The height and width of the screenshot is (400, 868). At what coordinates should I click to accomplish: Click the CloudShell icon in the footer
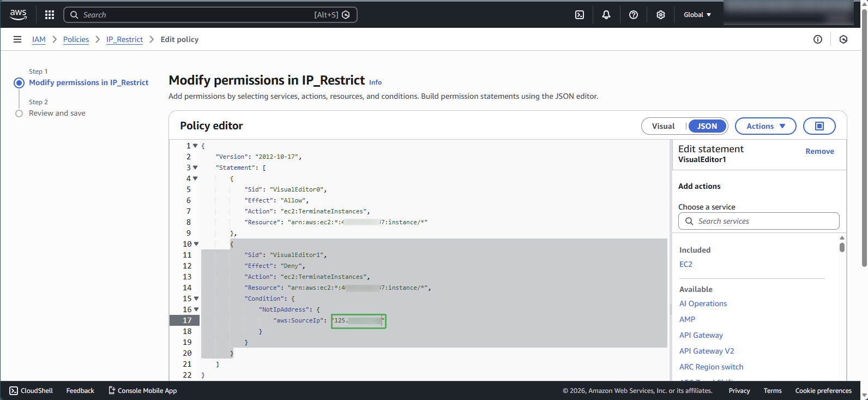click(14, 391)
